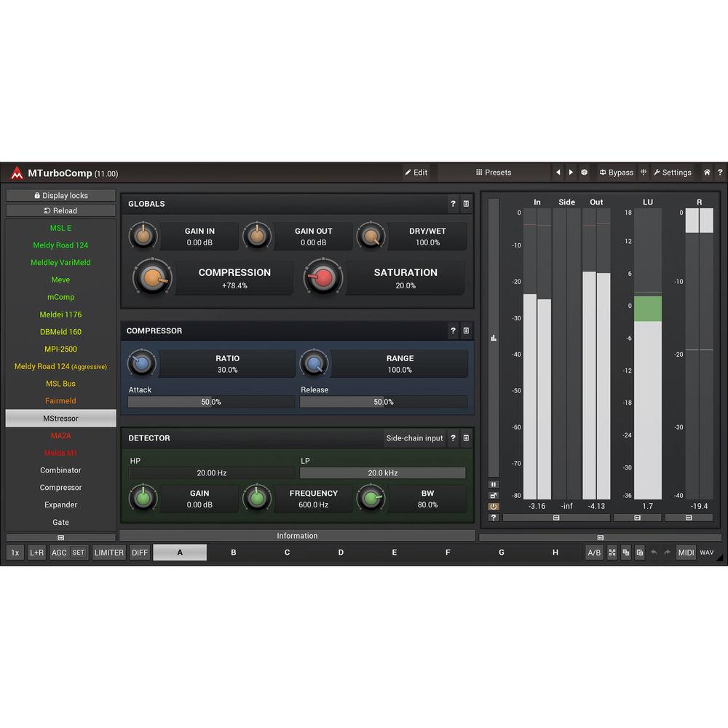
Task: Toggle the meters power button
Action: [x=494, y=506]
